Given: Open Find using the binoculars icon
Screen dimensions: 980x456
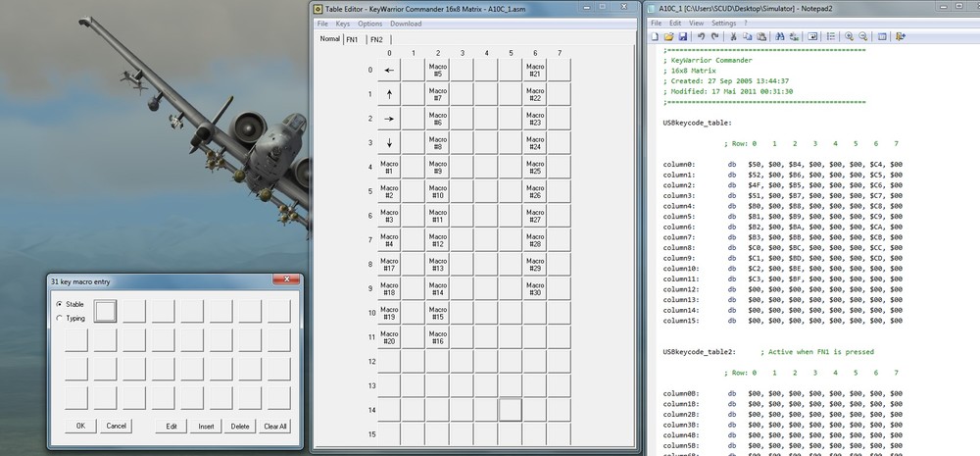Looking at the screenshot, I should (780, 36).
